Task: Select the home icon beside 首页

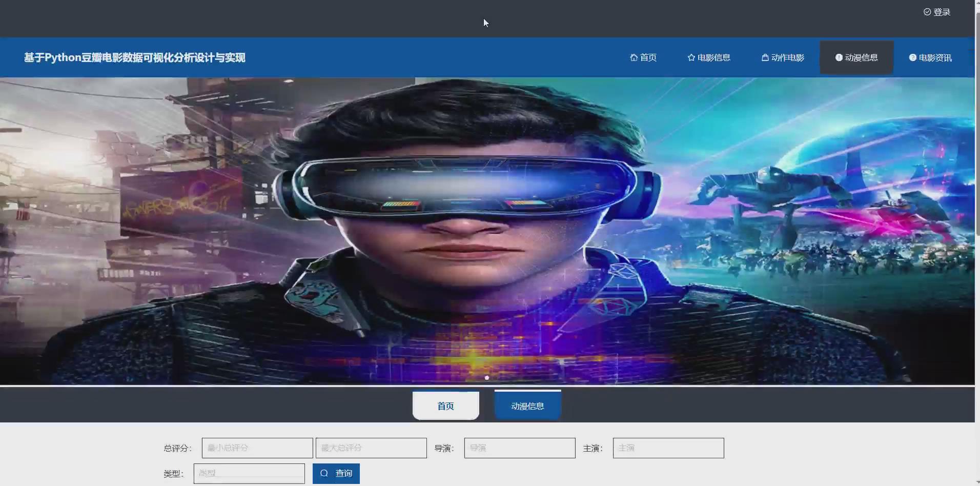Action: point(633,57)
